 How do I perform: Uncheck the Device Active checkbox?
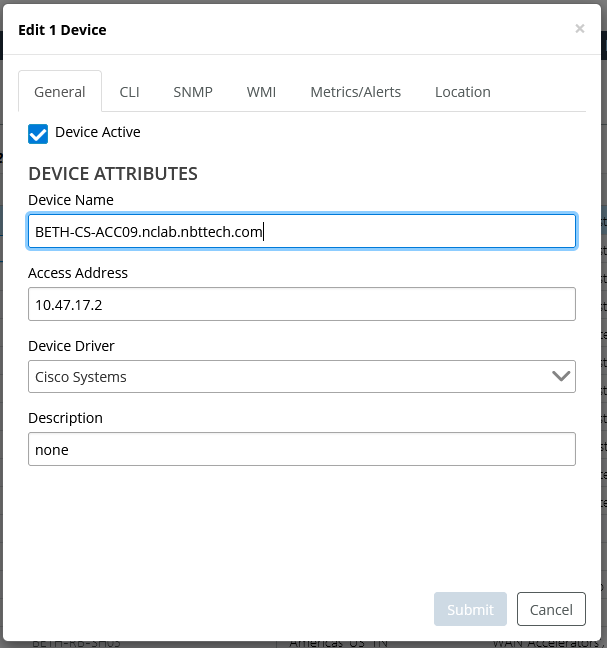point(38,134)
